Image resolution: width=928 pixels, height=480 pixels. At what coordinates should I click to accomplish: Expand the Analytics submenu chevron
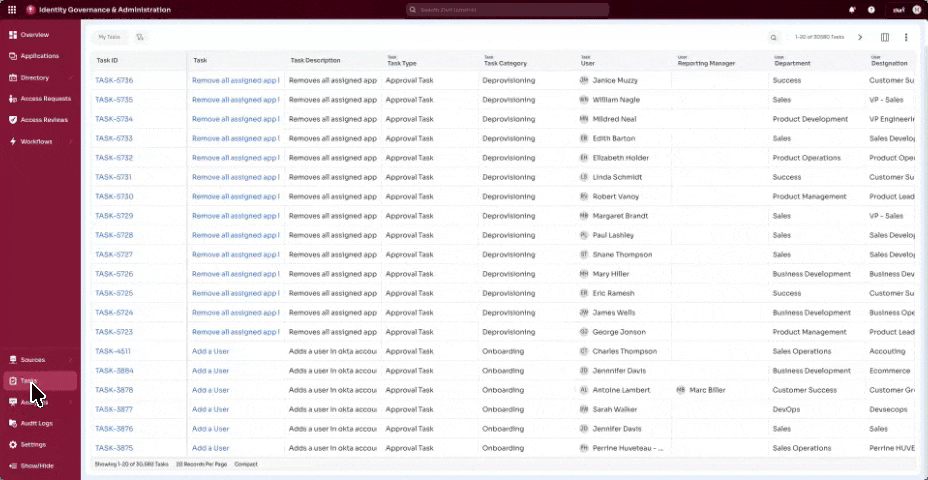70,402
